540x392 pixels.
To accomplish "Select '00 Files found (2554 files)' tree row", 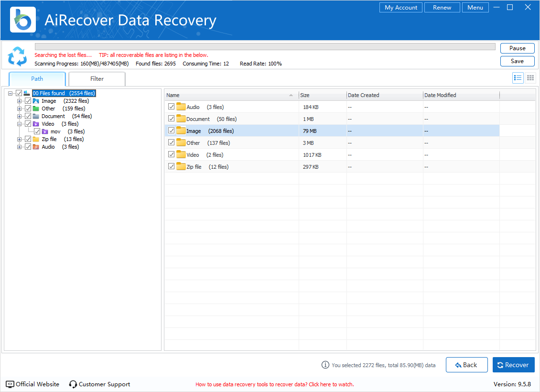I will (64, 93).
